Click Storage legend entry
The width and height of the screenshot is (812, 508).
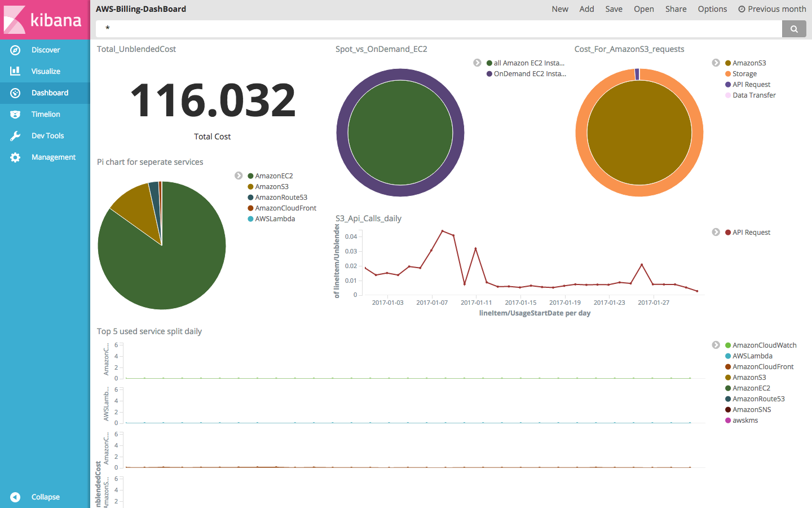[x=741, y=74]
